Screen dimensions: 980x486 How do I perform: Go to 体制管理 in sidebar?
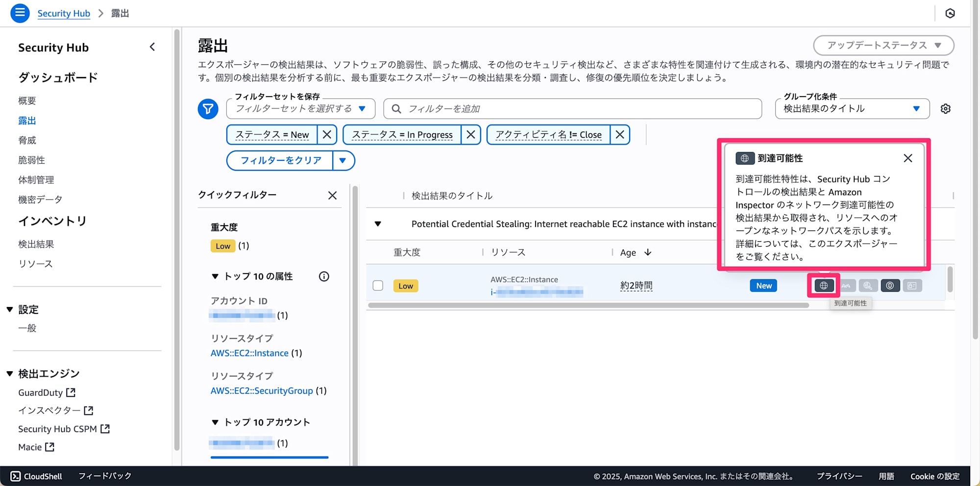coord(36,180)
